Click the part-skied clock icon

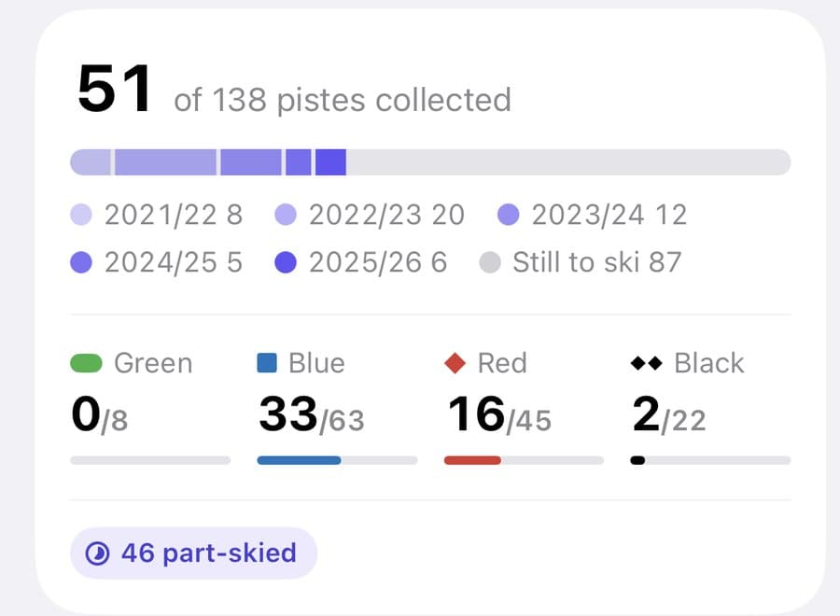(97, 553)
